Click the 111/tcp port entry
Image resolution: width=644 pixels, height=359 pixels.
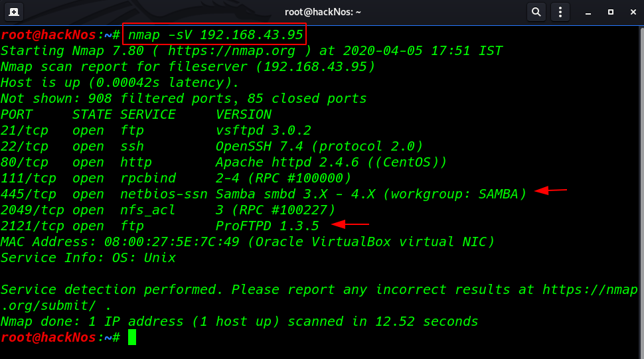tap(29, 179)
